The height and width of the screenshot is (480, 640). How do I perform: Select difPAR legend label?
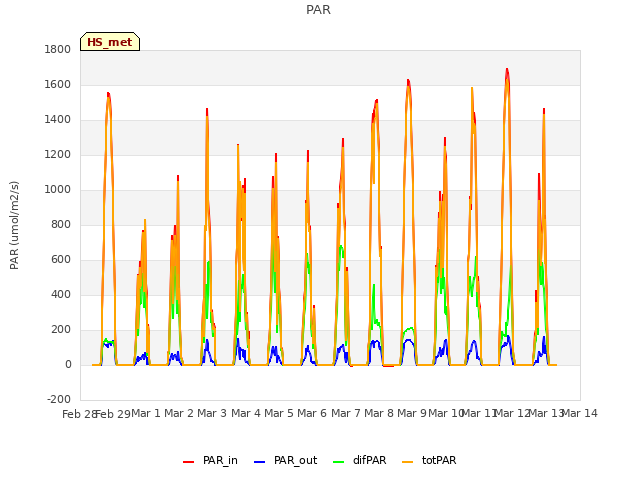[369, 460]
